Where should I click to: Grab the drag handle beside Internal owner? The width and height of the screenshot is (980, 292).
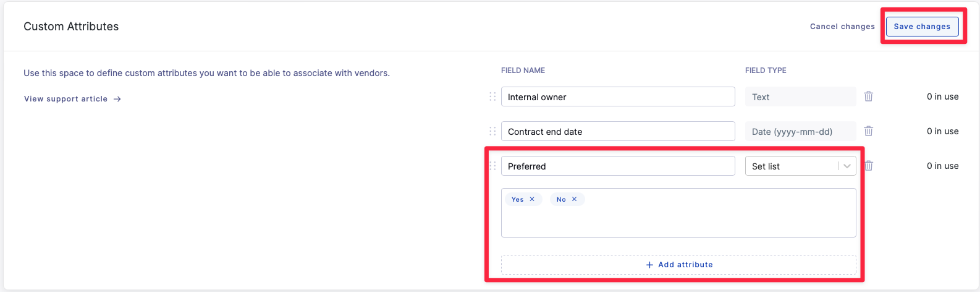(492, 97)
